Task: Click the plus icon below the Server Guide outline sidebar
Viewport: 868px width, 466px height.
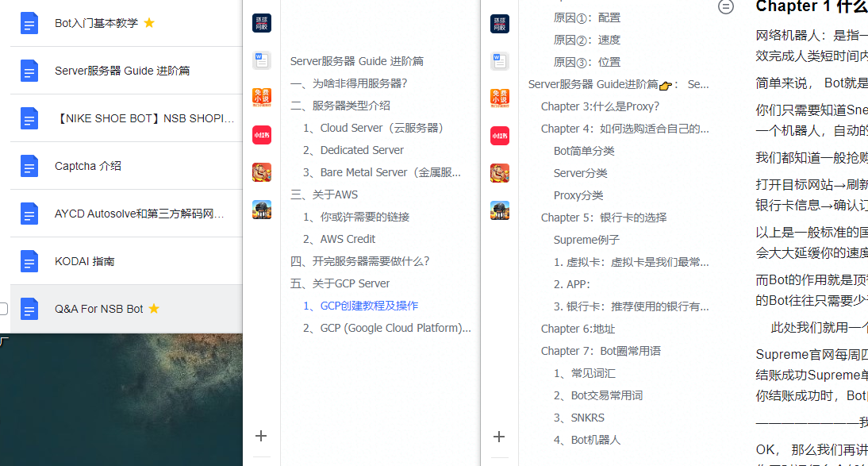Action: tap(261, 436)
